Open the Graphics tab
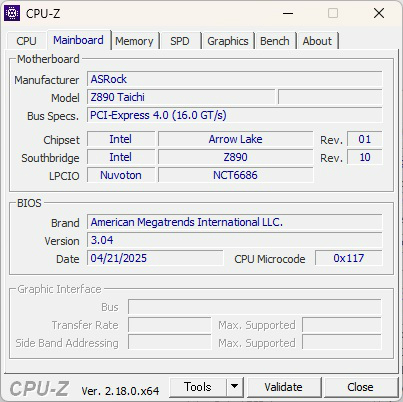 click(x=228, y=41)
